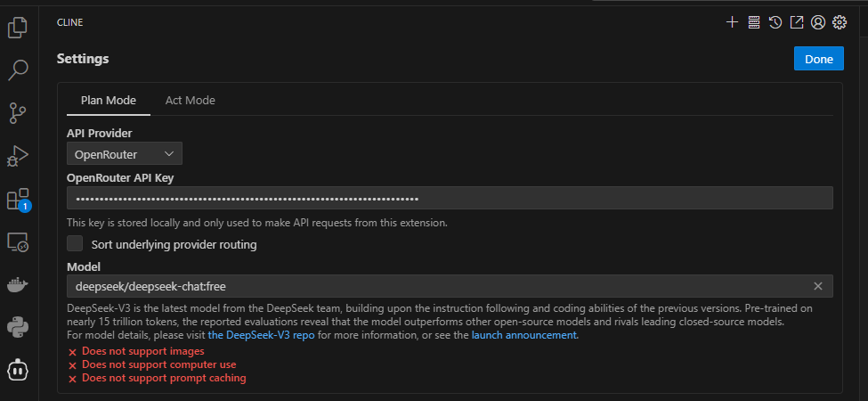Click the 'Model' label text
The height and width of the screenshot is (401, 868).
tap(84, 266)
